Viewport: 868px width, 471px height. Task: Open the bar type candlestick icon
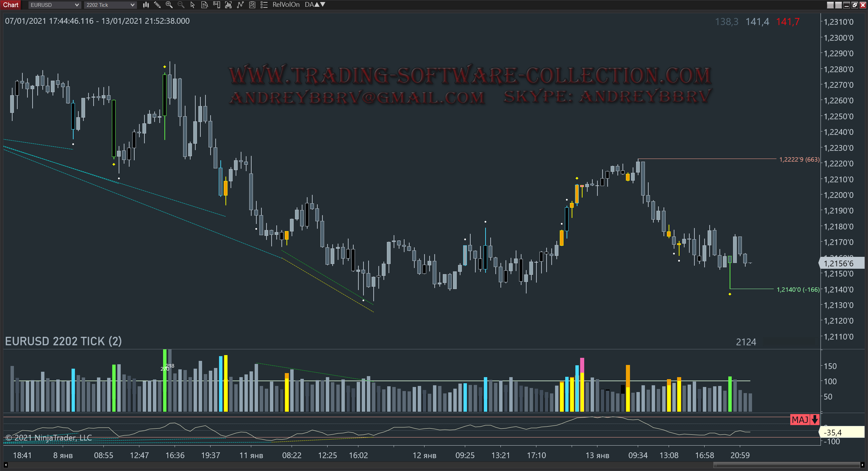[146, 5]
